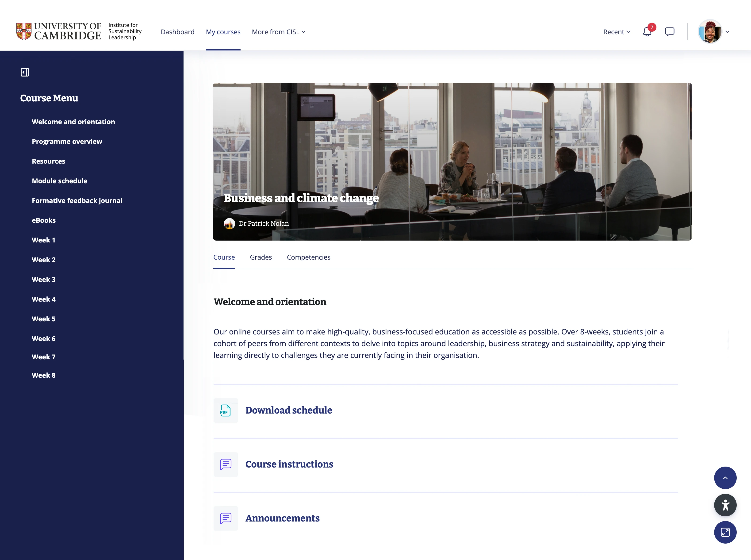Open the user profile avatar menu
This screenshot has height=560, width=751.
710,31
